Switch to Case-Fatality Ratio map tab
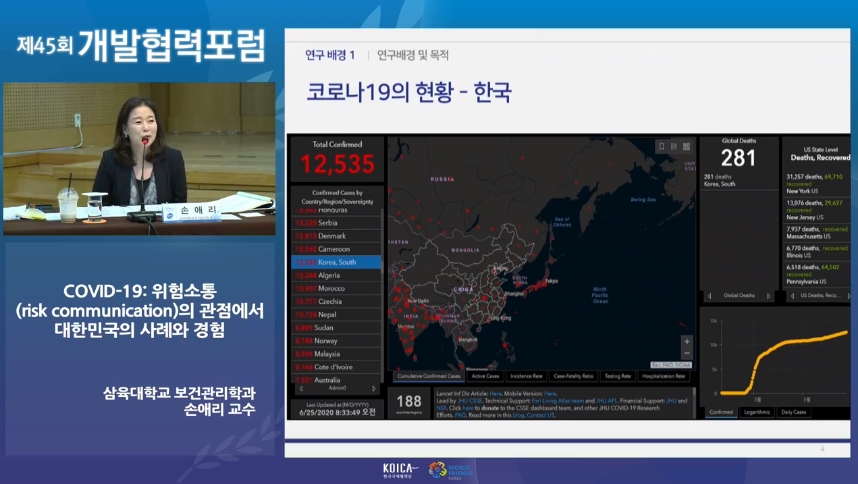This screenshot has height=484, width=858. point(573,376)
